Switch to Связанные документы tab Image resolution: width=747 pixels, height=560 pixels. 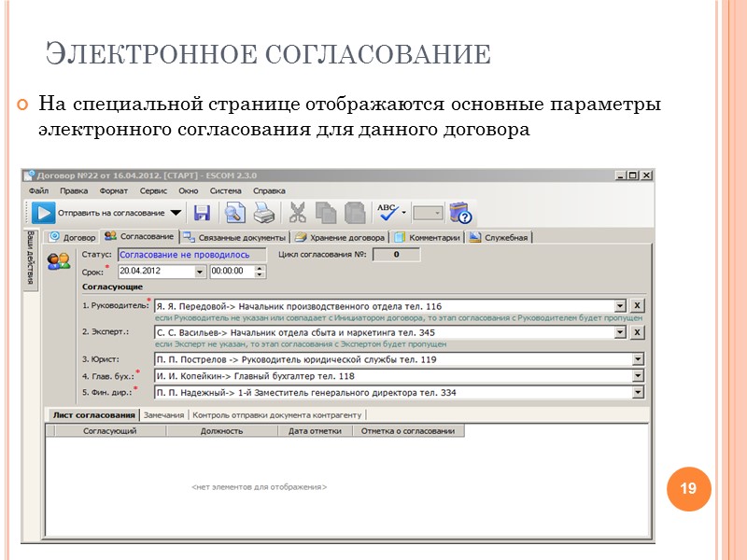235,237
